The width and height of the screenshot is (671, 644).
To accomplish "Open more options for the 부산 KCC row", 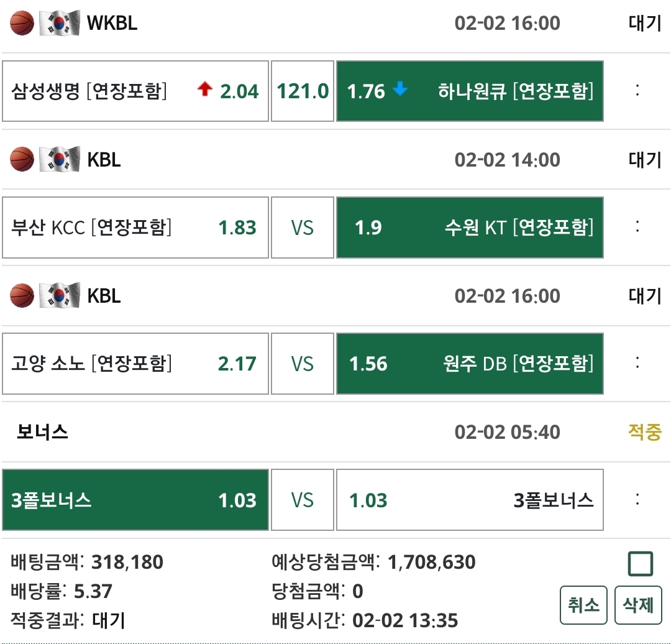I will pos(637,228).
